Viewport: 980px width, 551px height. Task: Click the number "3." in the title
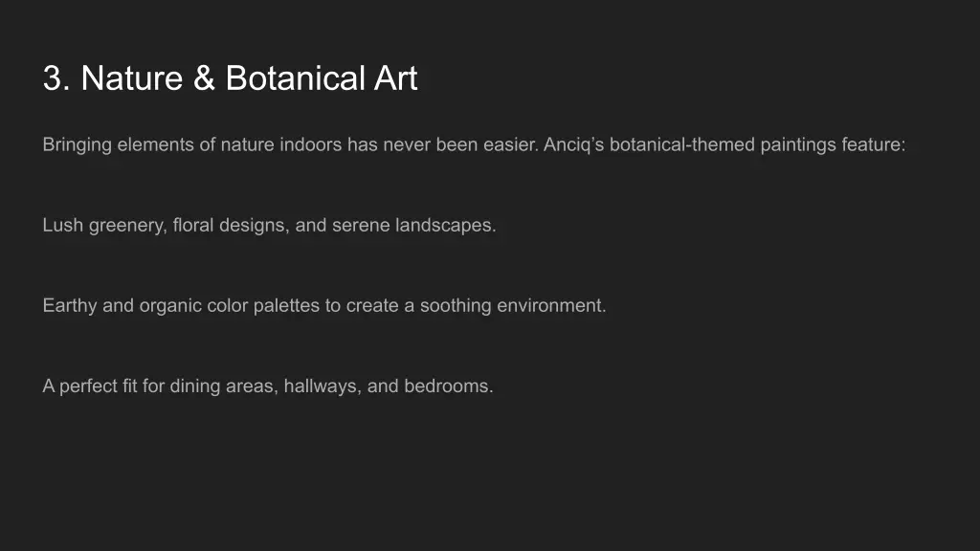click(56, 78)
